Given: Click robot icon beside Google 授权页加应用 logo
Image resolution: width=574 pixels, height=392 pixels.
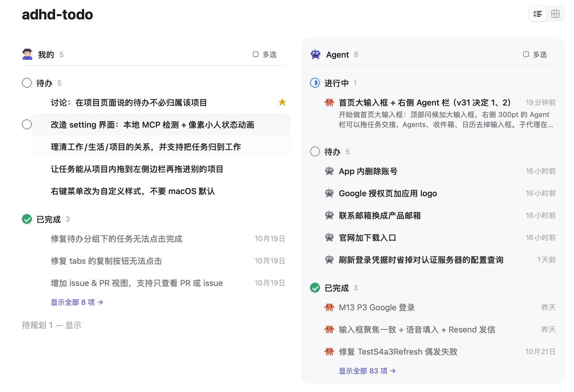Looking at the screenshot, I should (x=329, y=193).
